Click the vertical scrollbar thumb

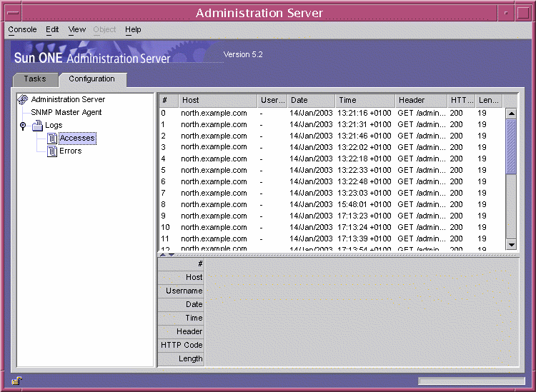pyautogui.click(x=511, y=146)
